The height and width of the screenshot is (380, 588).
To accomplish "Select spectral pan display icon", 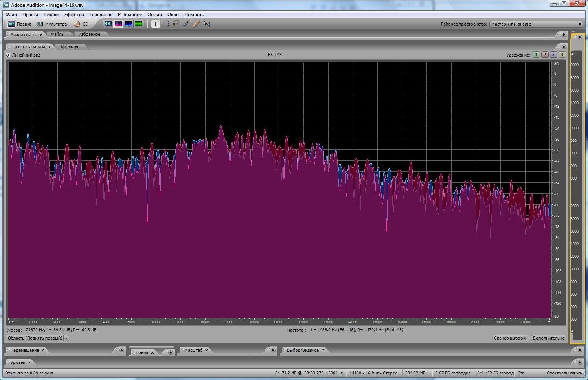I will click(x=129, y=24).
